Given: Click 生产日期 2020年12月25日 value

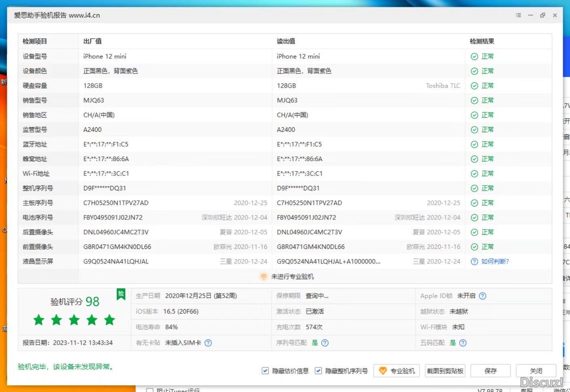Looking at the screenshot, I should (201, 296).
